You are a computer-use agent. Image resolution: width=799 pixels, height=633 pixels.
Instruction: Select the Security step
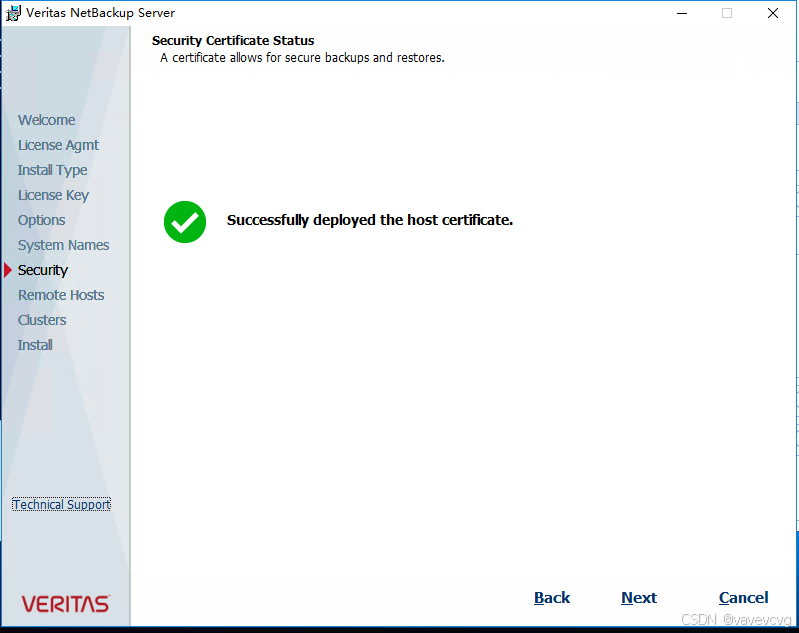point(42,270)
